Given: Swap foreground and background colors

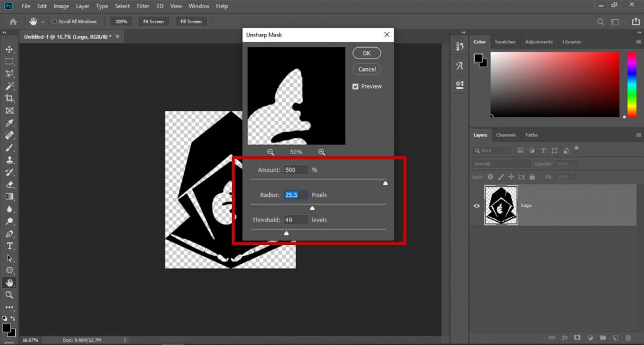Looking at the screenshot, I should point(13,319).
